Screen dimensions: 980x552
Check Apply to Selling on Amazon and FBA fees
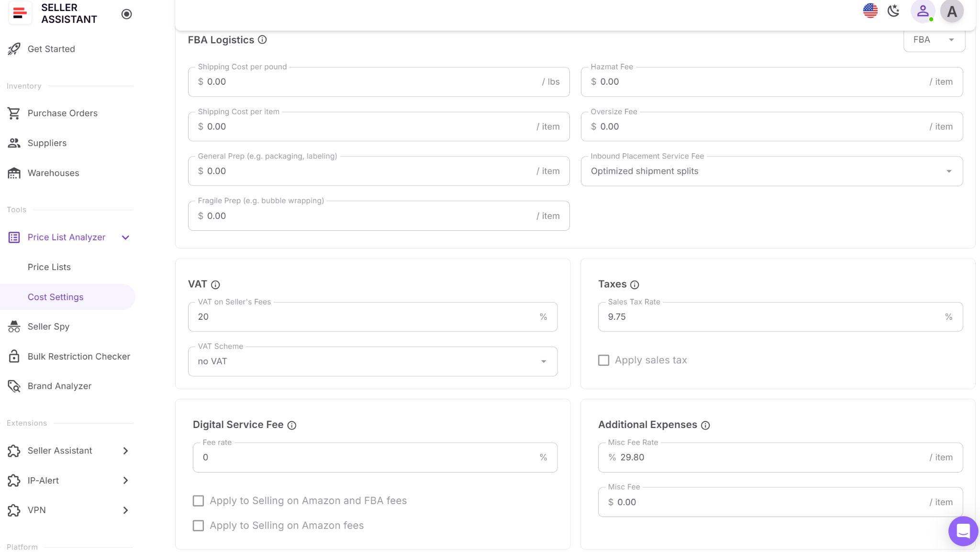(198, 500)
